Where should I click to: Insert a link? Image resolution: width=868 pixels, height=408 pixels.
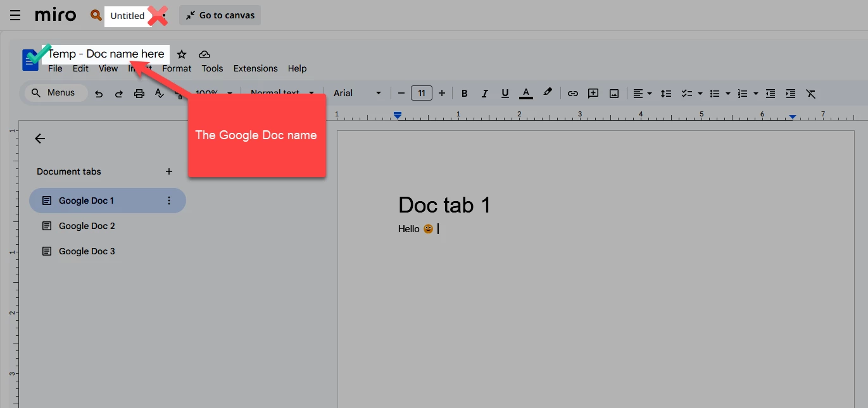[572, 94]
